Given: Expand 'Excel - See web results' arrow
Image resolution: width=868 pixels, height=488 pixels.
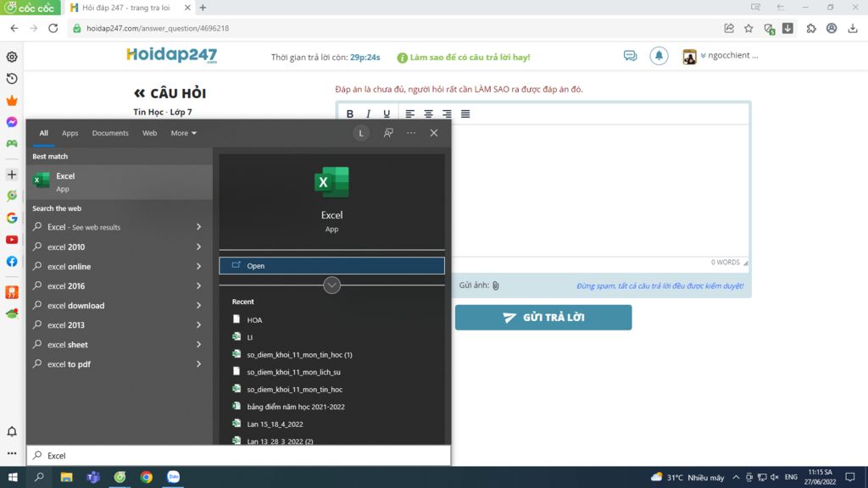Looking at the screenshot, I should [x=198, y=227].
